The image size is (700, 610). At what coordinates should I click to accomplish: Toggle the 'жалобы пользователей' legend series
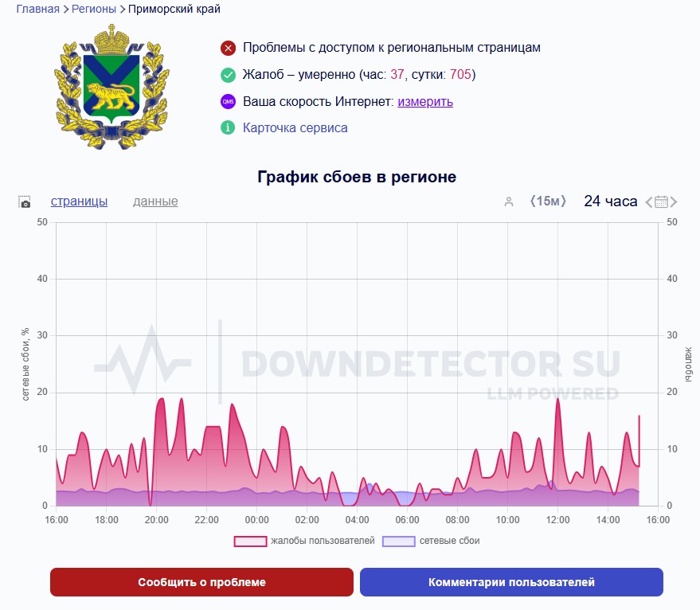click(x=303, y=542)
